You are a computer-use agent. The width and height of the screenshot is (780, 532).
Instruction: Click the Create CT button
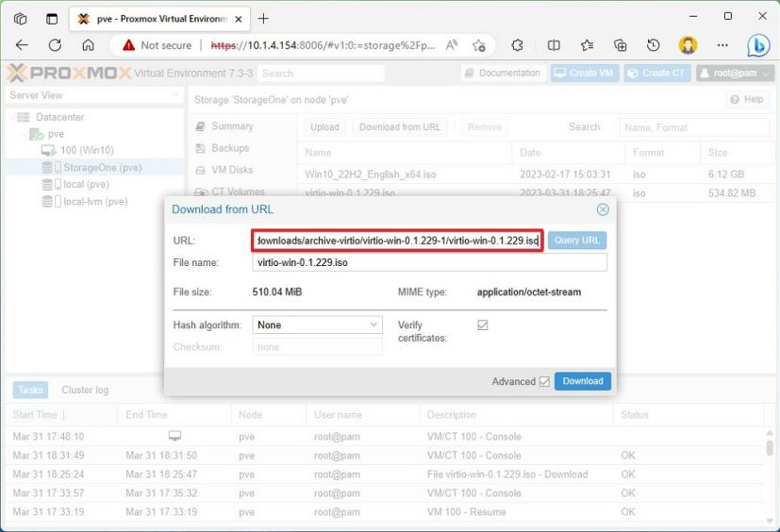click(657, 74)
